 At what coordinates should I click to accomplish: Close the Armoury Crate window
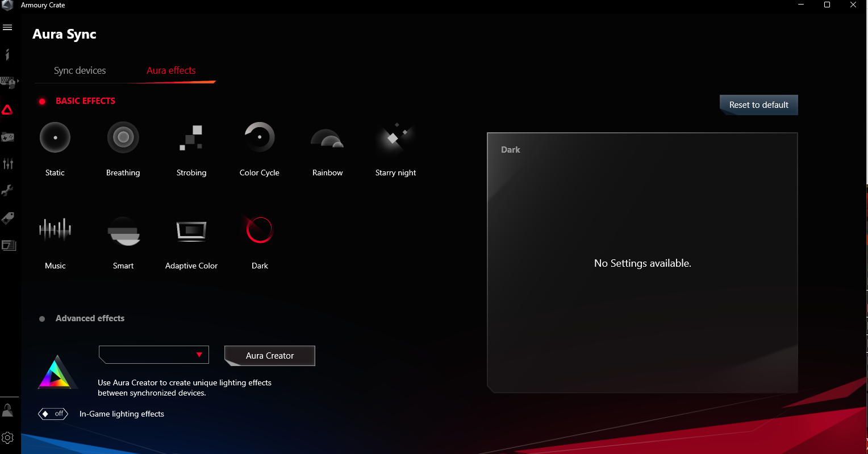click(x=854, y=5)
